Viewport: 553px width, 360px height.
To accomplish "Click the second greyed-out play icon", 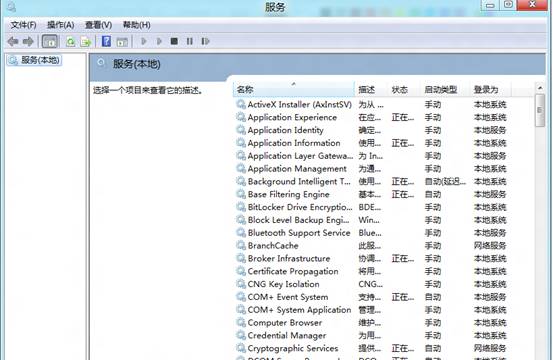I will coord(159,42).
